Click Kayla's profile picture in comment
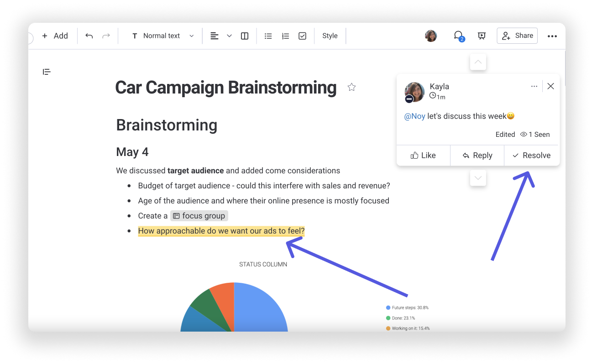 pos(414,92)
